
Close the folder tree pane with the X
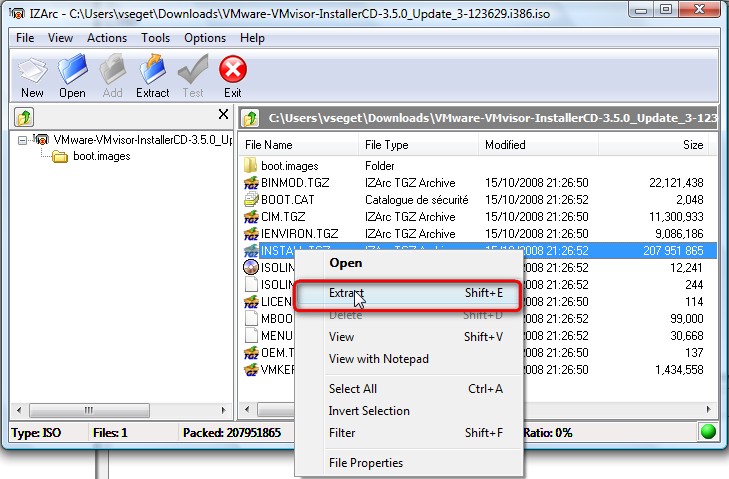[223, 114]
